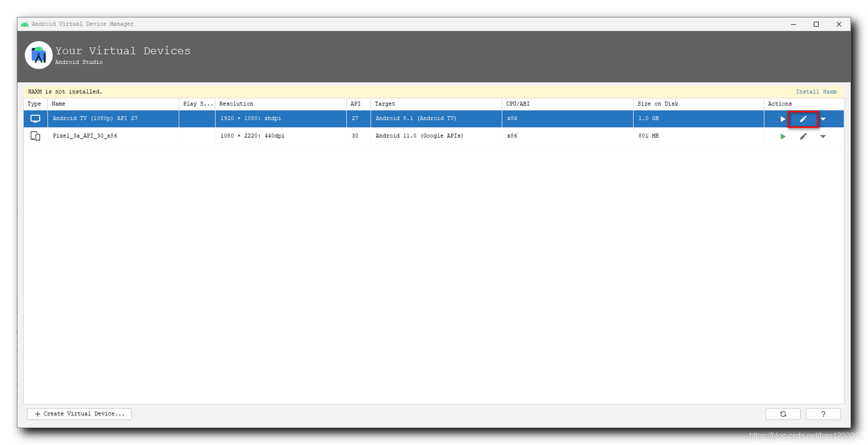Click the x86 cell in the Android TV row
Image resolution: width=868 pixels, height=445 pixels.
click(568, 119)
